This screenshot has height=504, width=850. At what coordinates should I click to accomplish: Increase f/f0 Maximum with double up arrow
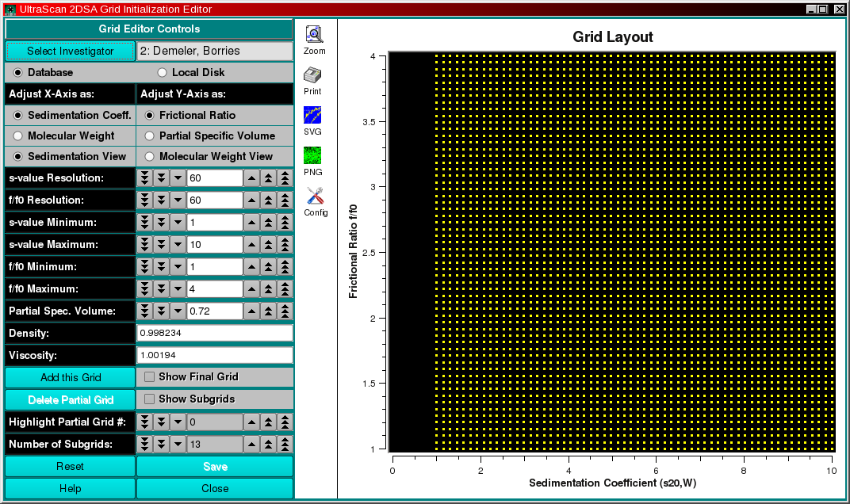tap(268, 289)
